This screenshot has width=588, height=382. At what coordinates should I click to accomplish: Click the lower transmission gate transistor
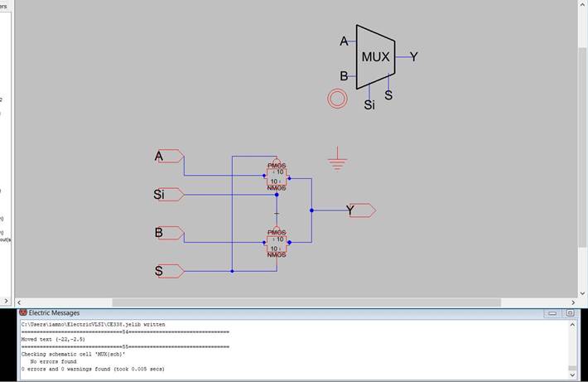(x=277, y=244)
